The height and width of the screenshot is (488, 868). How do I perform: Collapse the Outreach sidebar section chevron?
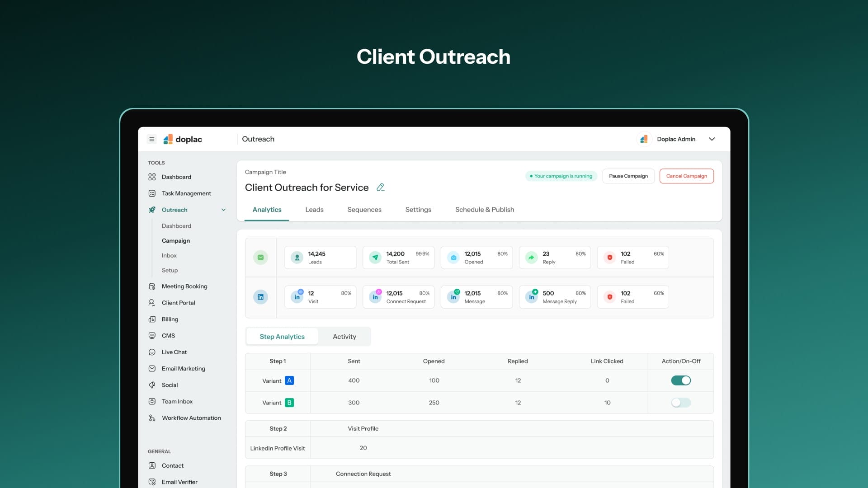(x=223, y=210)
